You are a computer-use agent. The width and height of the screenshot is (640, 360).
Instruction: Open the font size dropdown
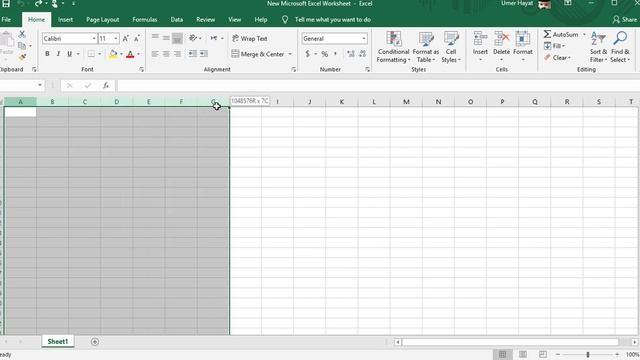tap(116, 38)
